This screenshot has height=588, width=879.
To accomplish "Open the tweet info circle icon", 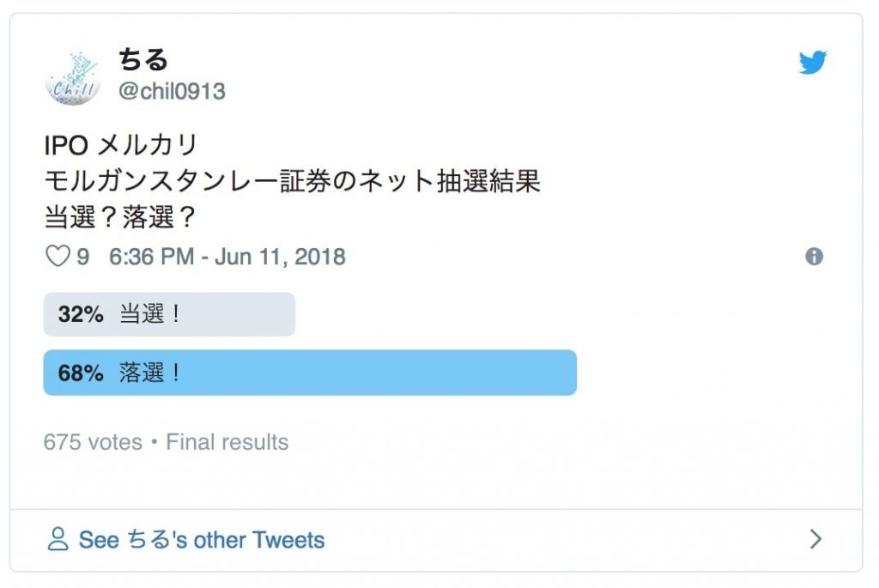I will pyautogui.click(x=814, y=256).
